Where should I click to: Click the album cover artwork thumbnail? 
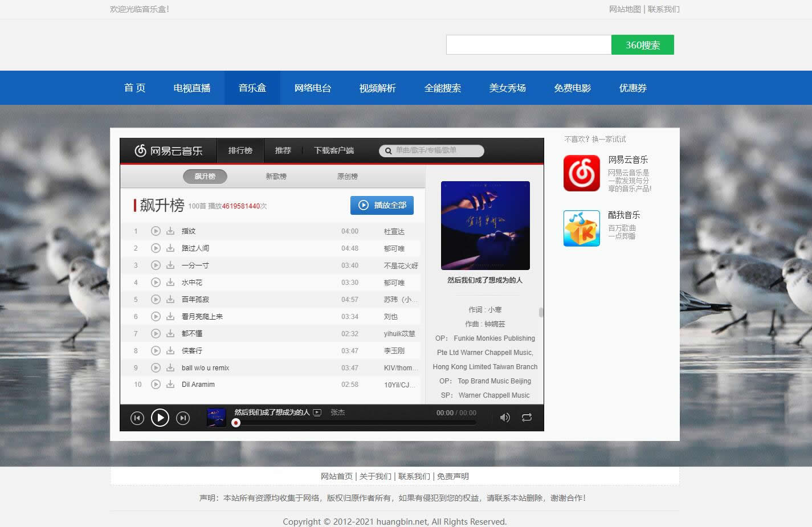tap(485, 226)
